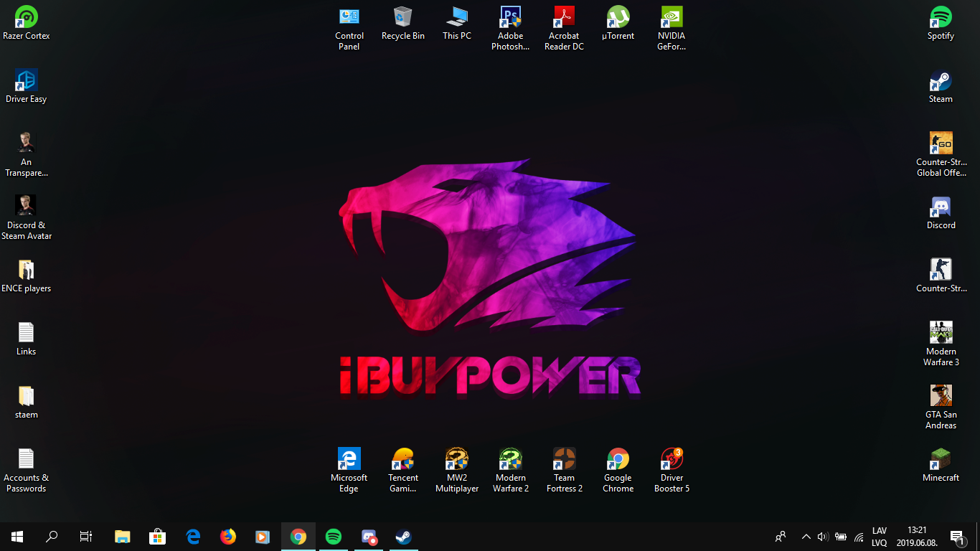The width and height of the screenshot is (980, 551).
Task: Select the MW2 Multiplayer shortcut
Action: tap(457, 470)
